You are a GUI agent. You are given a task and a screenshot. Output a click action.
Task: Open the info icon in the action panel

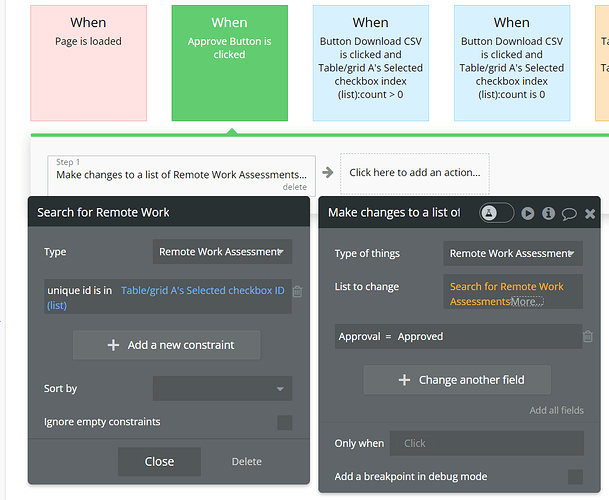pos(548,213)
